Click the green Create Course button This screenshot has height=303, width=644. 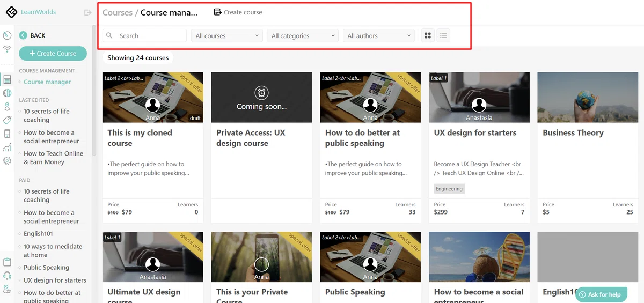[53, 54]
